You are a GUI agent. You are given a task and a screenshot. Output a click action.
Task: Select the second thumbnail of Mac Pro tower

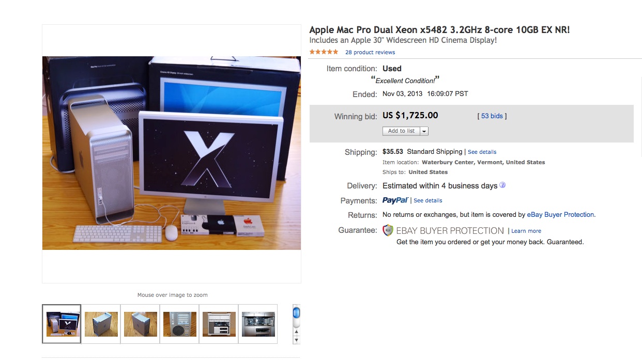(x=101, y=324)
